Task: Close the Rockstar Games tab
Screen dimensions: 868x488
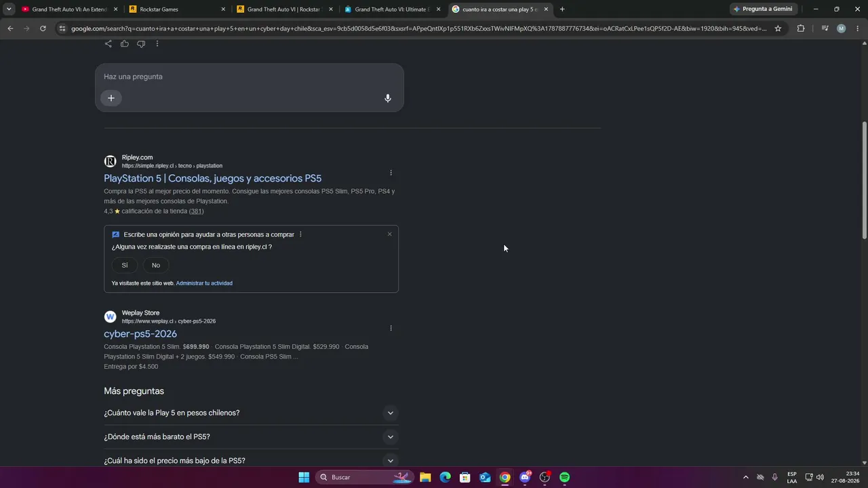Action: 223,9
